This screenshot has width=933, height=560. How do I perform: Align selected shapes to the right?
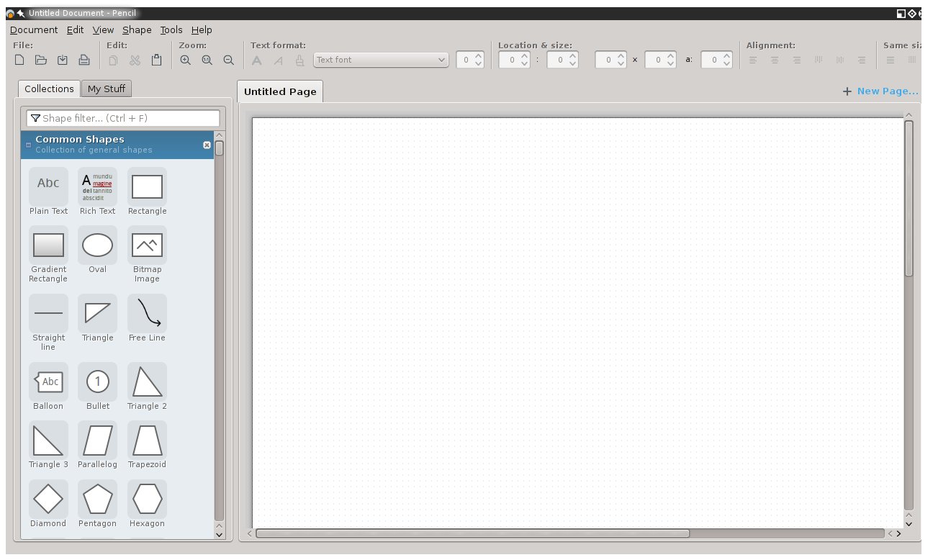pos(796,60)
